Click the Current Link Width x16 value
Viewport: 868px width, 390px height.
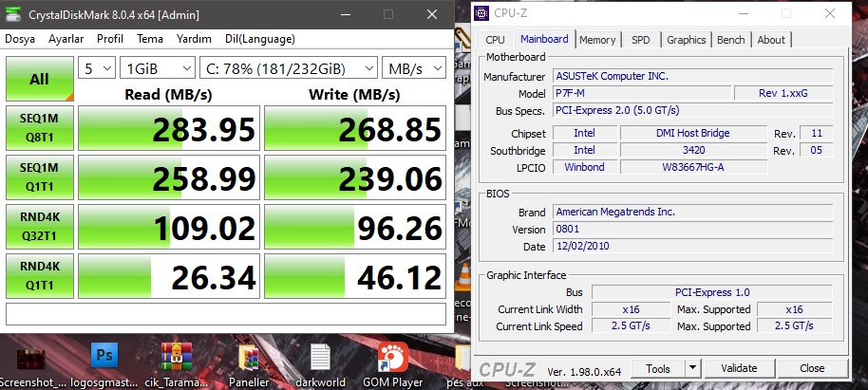coord(632,309)
